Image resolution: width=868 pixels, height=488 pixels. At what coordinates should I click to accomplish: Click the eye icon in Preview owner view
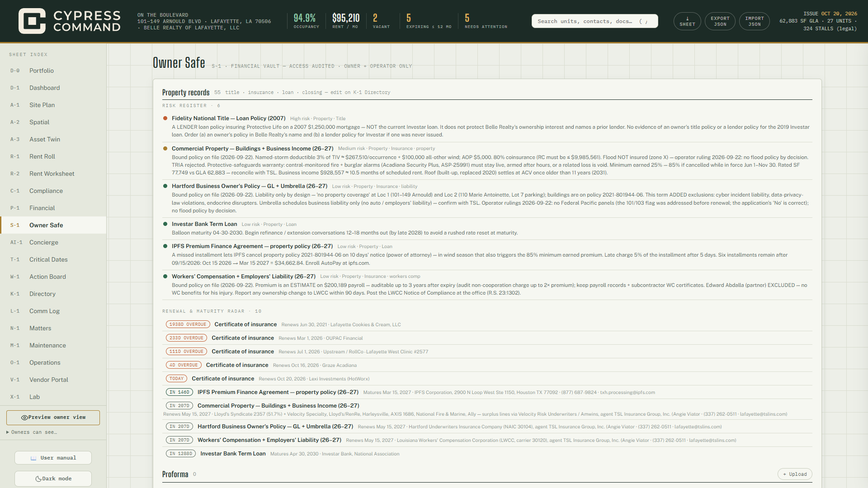pos(24,418)
